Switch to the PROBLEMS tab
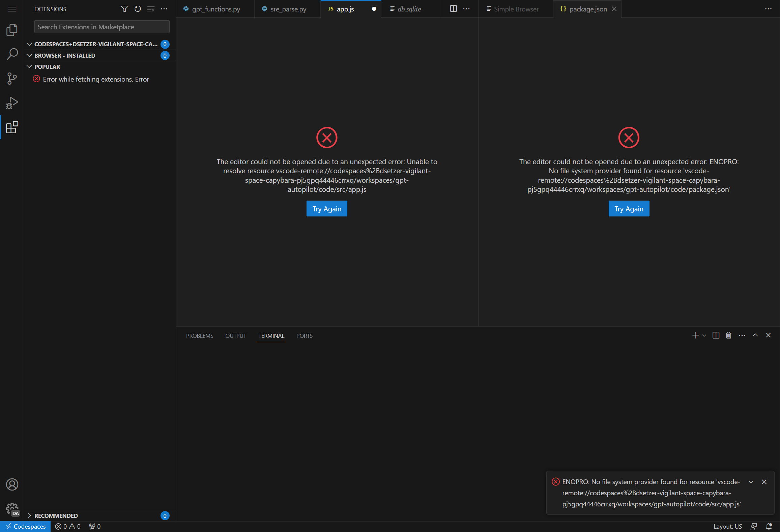Viewport: 780px width, 532px height. [199, 335]
